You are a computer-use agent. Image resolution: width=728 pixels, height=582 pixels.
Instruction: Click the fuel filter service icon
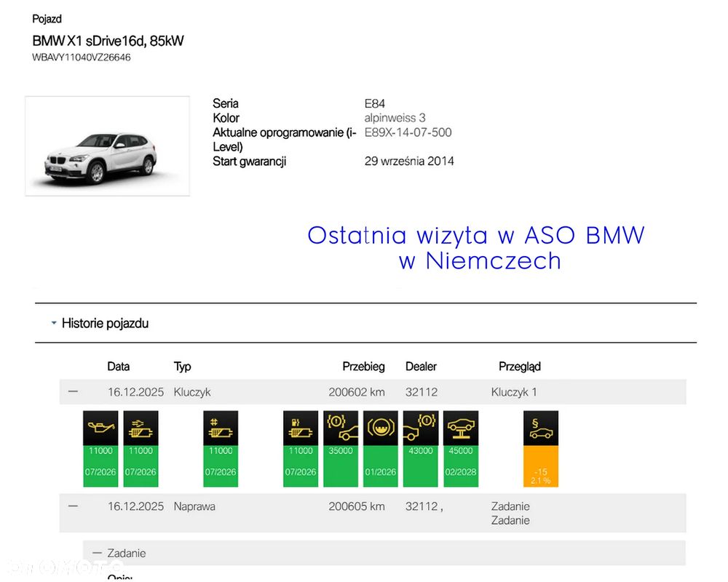click(301, 428)
